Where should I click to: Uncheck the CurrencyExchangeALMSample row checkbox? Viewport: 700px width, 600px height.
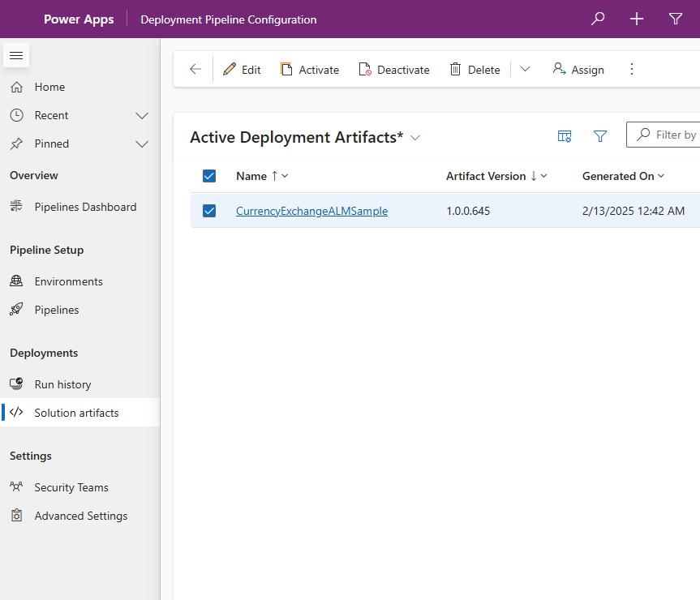point(209,211)
